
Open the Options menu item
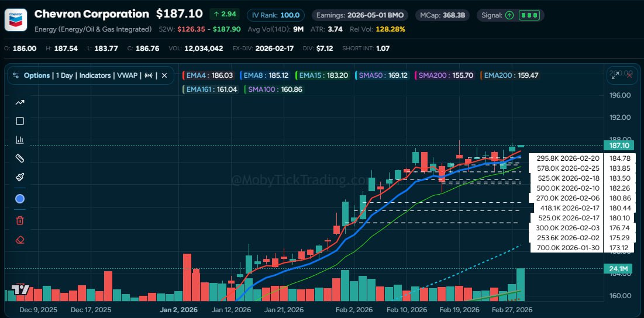[x=36, y=75]
